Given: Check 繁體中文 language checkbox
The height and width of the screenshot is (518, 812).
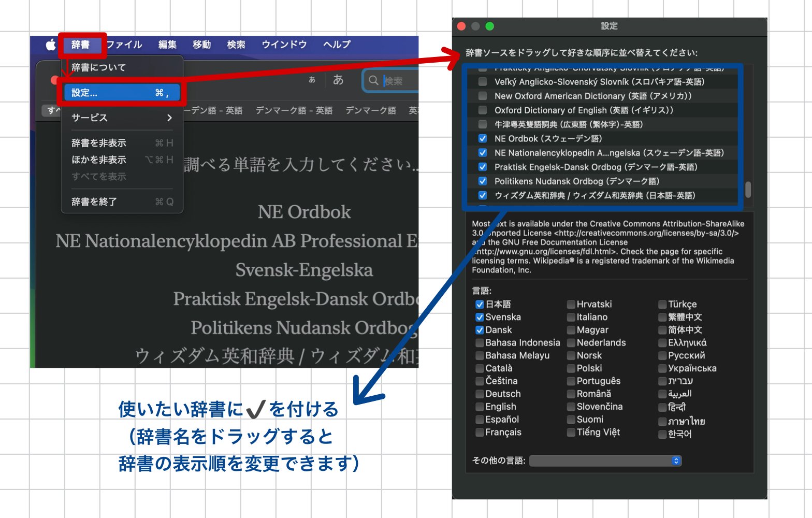Looking at the screenshot, I should [662, 317].
